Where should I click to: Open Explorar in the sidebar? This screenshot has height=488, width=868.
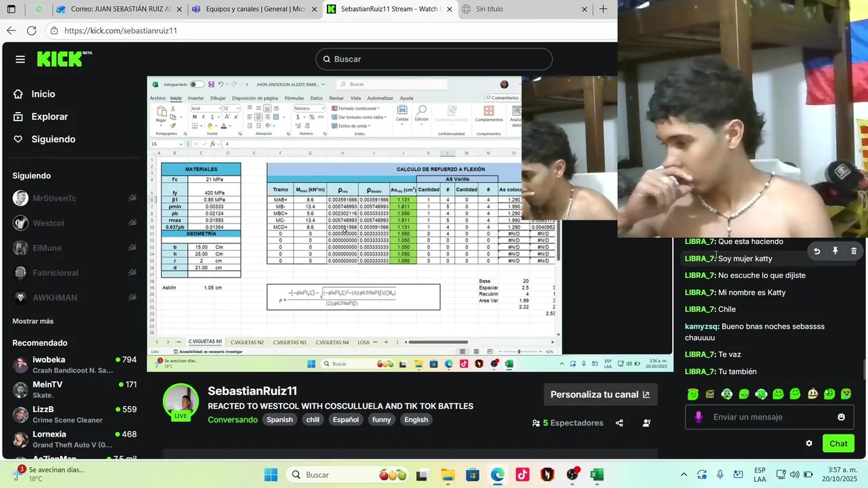click(x=50, y=117)
